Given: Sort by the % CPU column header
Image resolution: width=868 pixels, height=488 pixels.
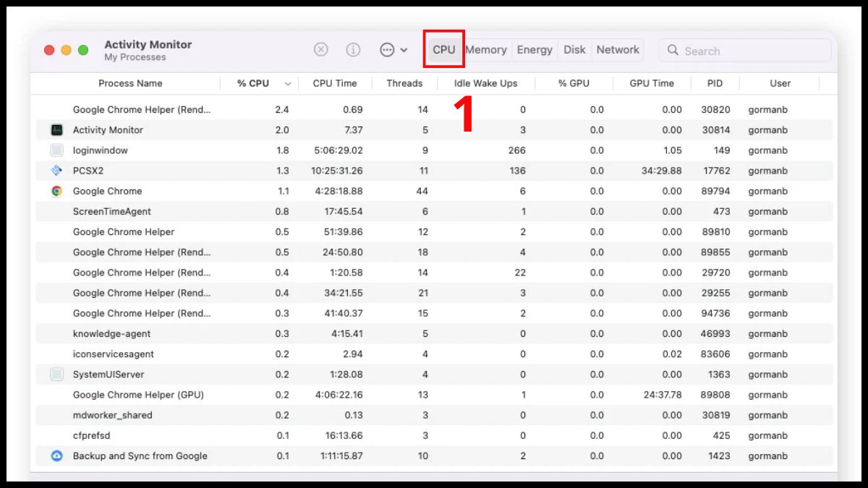Looking at the screenshot, I should coord(253,83).
